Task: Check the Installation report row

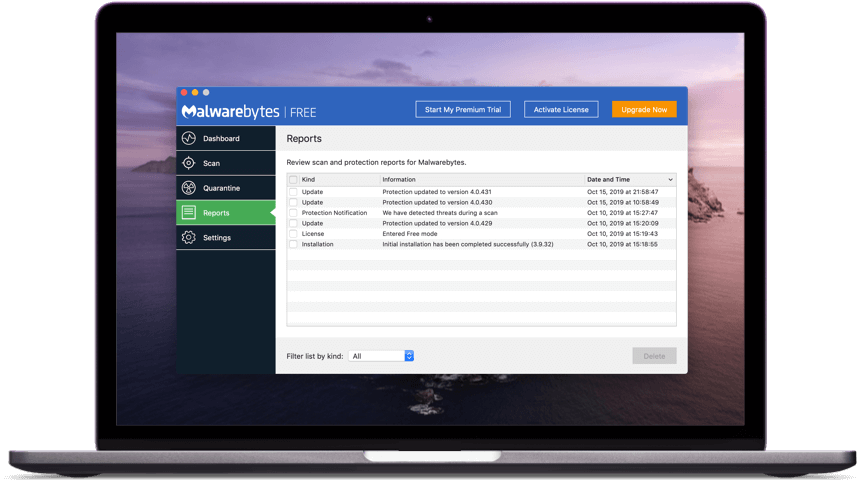Action: [293, 244]
